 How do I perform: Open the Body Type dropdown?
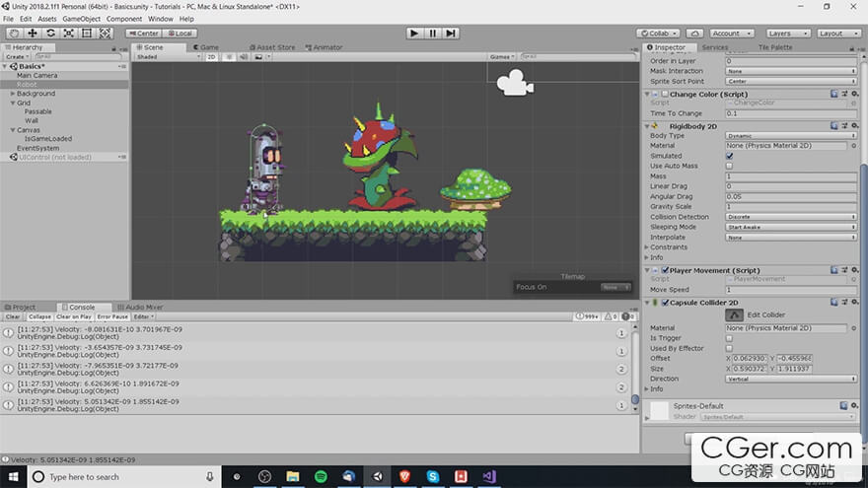[791, 136]
